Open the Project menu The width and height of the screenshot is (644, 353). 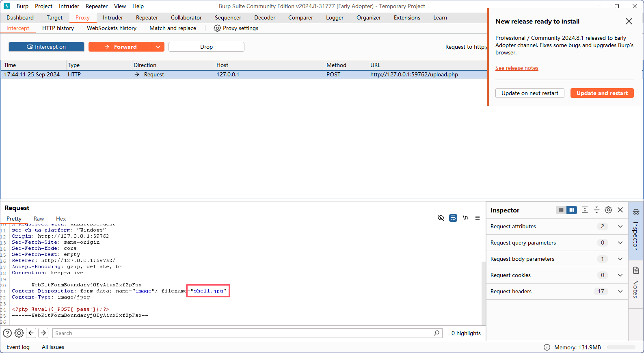[x=43, y=6]
